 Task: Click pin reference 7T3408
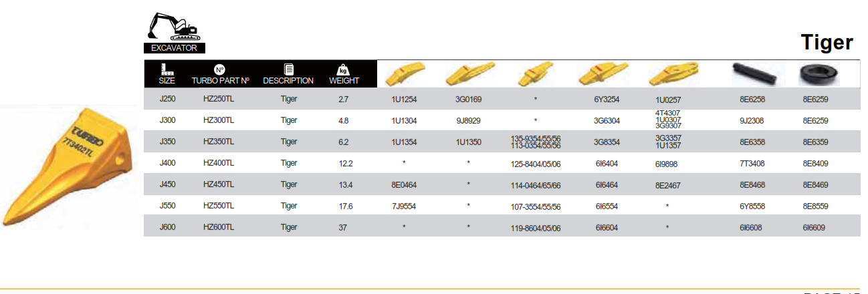[752, 164]
